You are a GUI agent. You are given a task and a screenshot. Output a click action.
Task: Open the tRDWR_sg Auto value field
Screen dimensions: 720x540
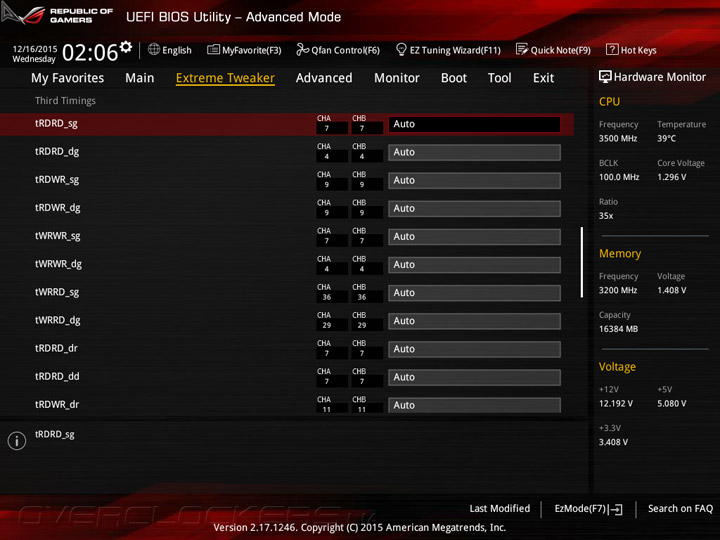(x=474, y=180)
